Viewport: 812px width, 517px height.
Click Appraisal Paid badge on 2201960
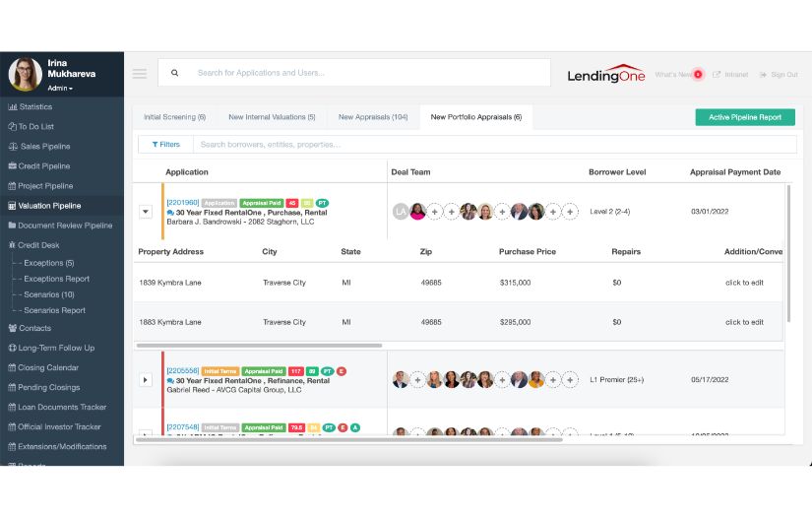tap(262, 203)
